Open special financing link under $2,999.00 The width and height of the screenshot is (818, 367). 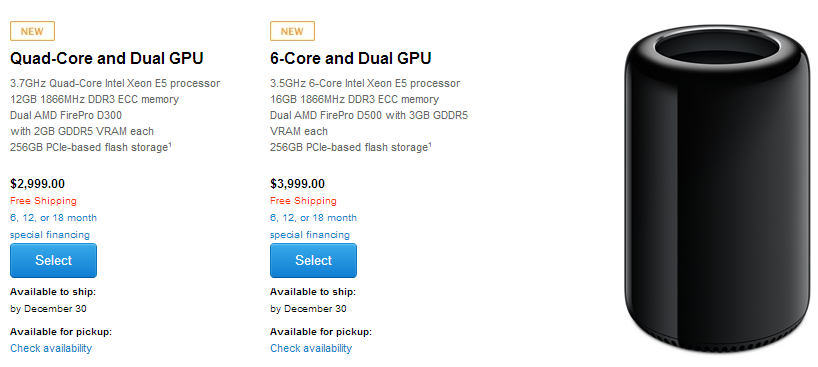[x=50, y=235]
